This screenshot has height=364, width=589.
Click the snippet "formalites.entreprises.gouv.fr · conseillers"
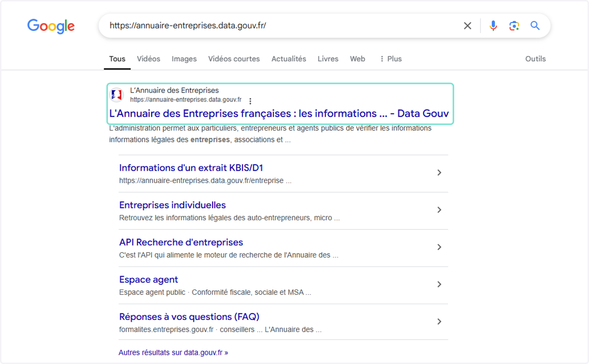[x=220, y=330]
